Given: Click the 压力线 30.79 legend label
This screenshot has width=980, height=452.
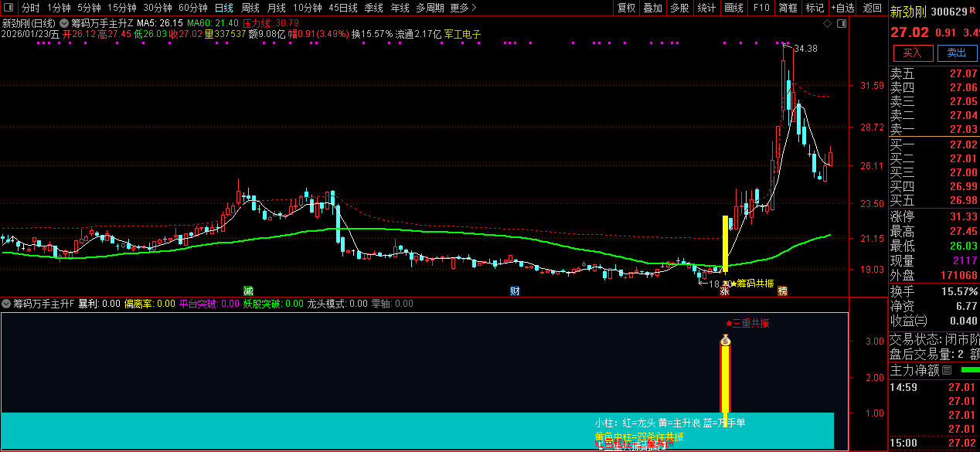Looking at the screenshot, I should point(270,24).
